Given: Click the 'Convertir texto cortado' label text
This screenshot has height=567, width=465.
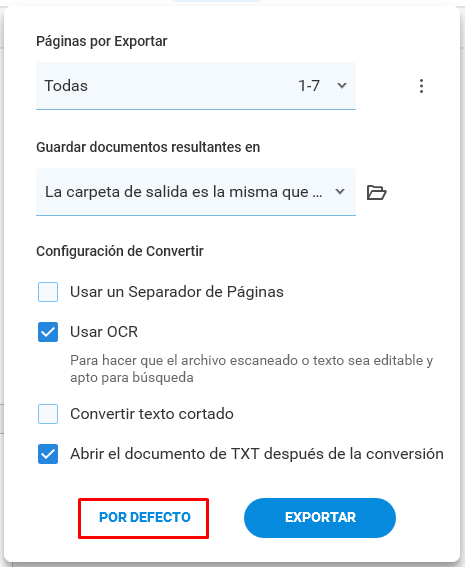Looking at the screenshot, I should (x=152, y=414).
